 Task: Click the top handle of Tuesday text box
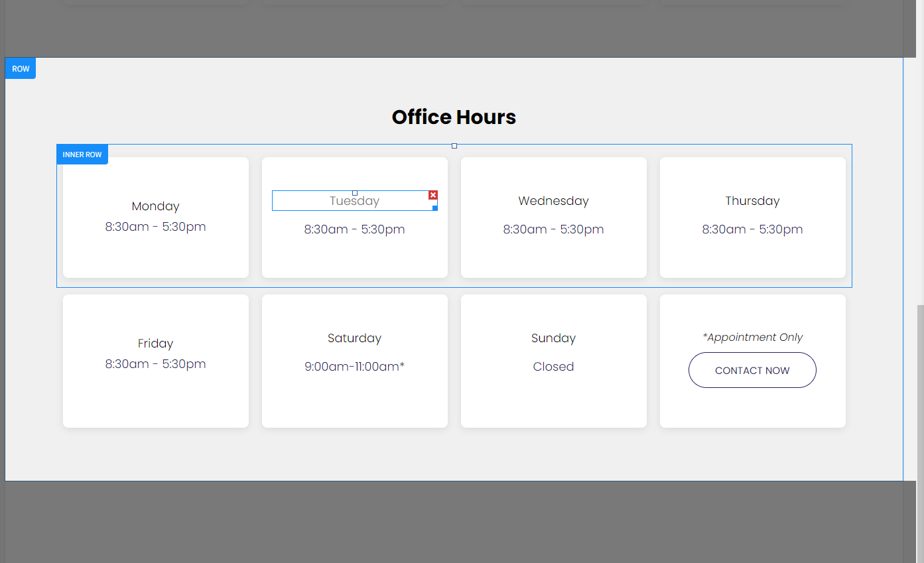355,193
